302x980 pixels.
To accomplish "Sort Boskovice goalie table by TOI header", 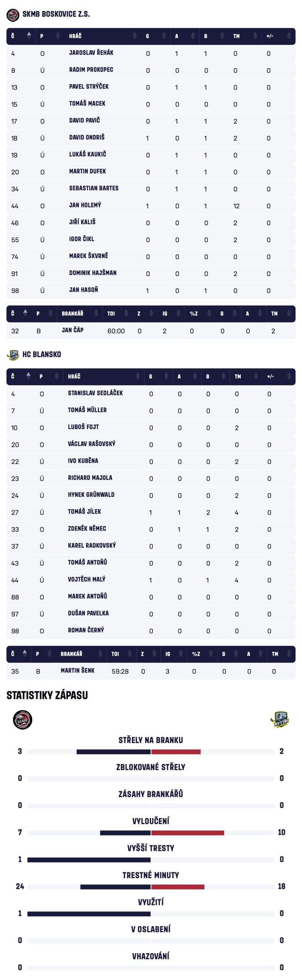I will (x=111, y=314).
